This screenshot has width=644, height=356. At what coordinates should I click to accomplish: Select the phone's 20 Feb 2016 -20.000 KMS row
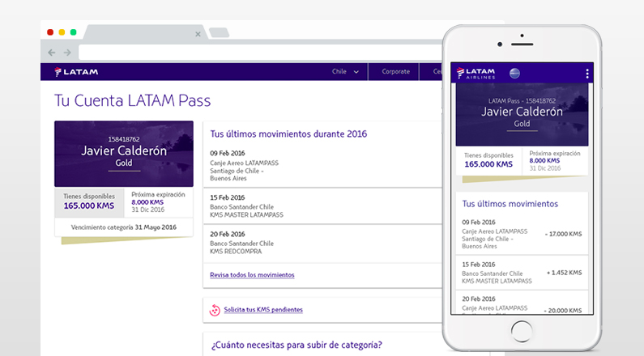coord(522,303)
